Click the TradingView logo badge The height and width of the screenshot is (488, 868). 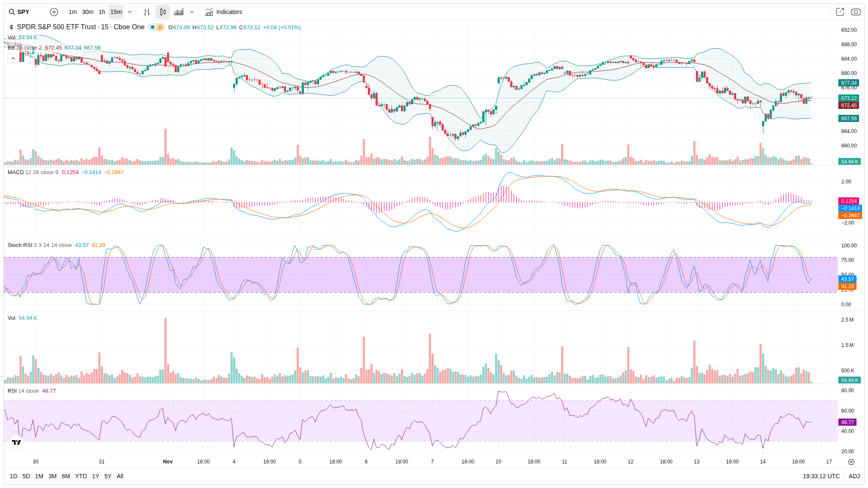pyautogui.click(x=16, y=442)
